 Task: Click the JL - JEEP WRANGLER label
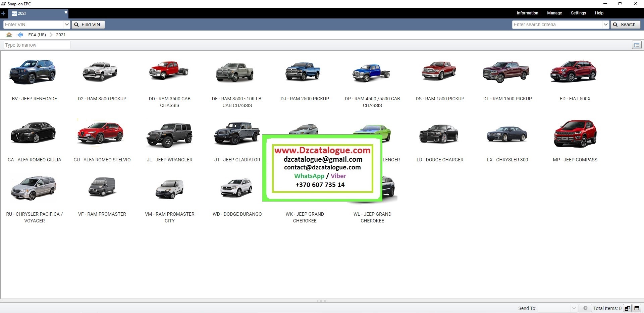[x=170, y=160]
